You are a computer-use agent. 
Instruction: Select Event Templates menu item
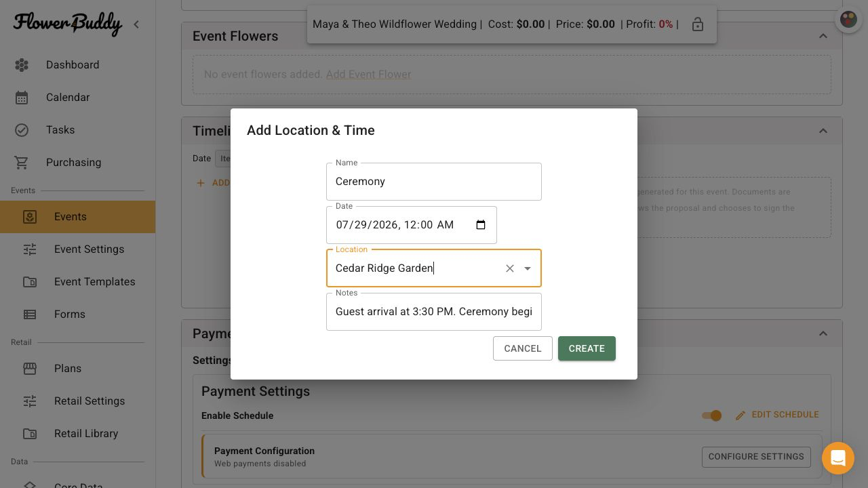pyautogui.click(x=77, y=282)
